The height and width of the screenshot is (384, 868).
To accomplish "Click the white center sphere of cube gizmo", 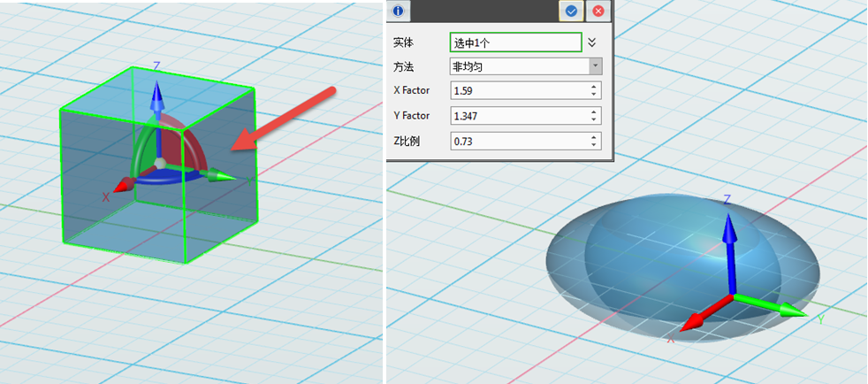I will click(x=158, y=165).
